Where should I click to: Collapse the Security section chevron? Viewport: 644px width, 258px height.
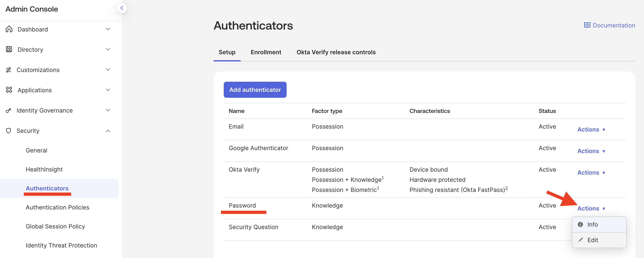(x=108, y=131)
